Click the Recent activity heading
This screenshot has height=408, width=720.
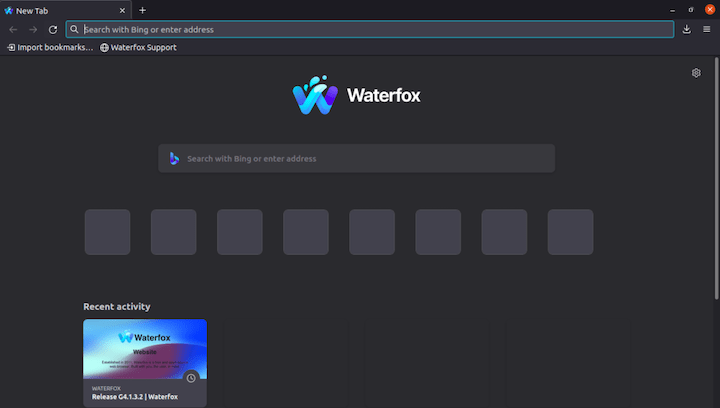click(117, 307)
